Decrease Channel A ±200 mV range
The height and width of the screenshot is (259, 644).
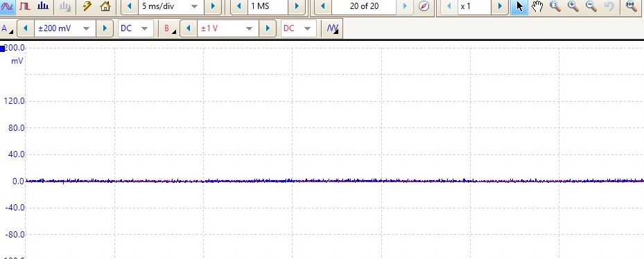click(x=26, y=28)
